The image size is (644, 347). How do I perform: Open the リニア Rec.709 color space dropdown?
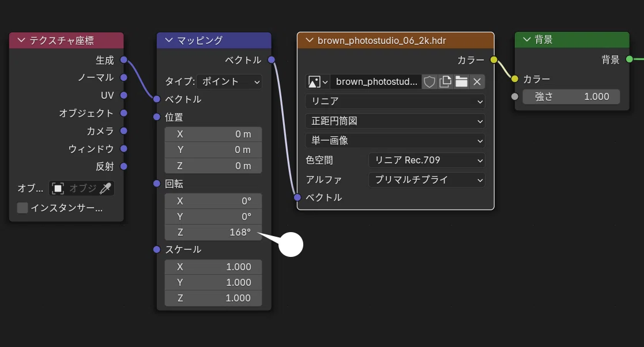427,161
